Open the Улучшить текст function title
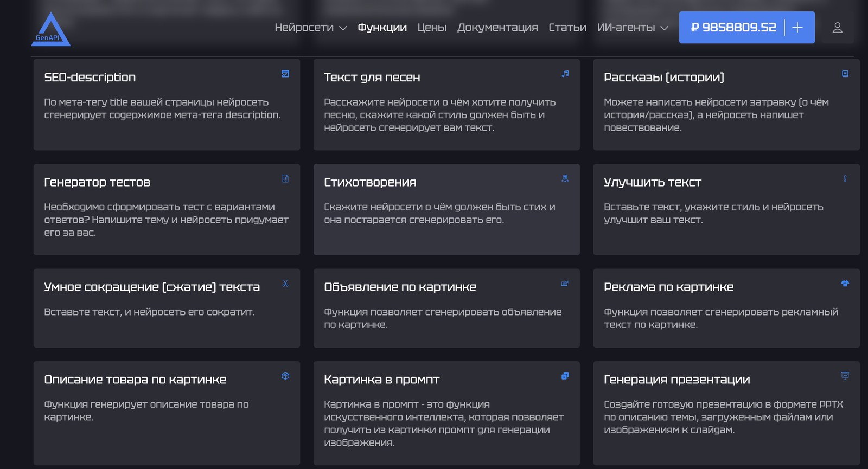The width and height of the screenshot is (868, 469). [653, 182]
